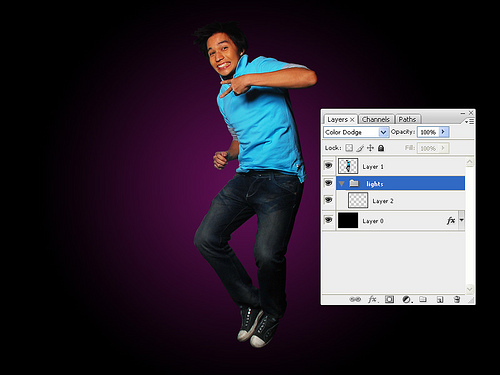This screenshot has height=375, width=500.
Task: Select the black Layer 0 thumbnail
Action: [348, 220]
